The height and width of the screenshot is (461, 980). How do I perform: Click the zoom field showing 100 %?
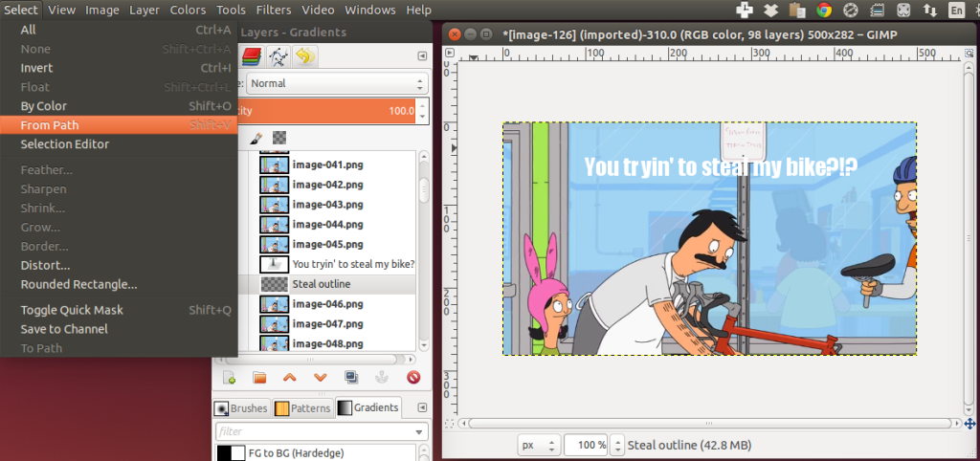pos(586,446)
